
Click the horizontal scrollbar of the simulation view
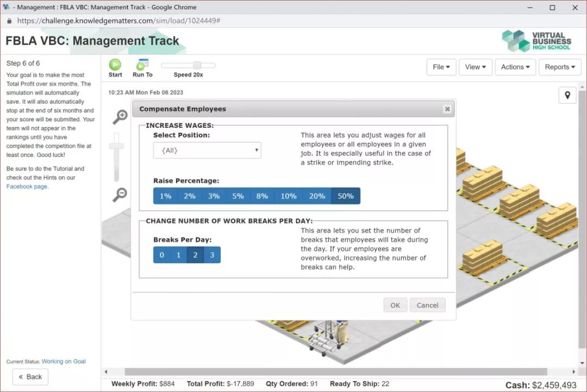[x=336, y=372]
